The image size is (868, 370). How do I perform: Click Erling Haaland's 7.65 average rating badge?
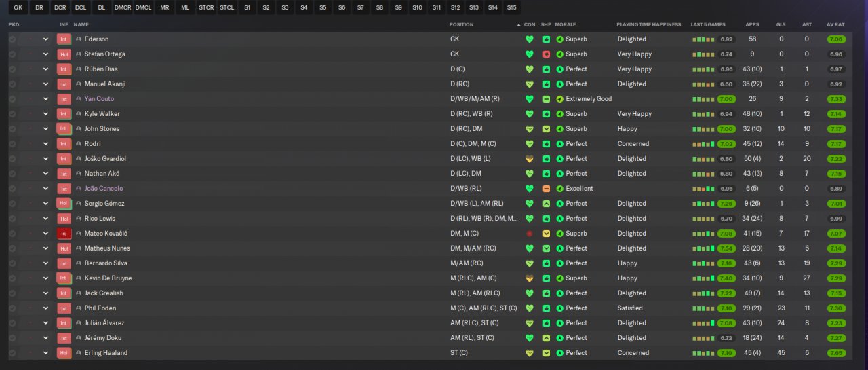click(836, 353)
